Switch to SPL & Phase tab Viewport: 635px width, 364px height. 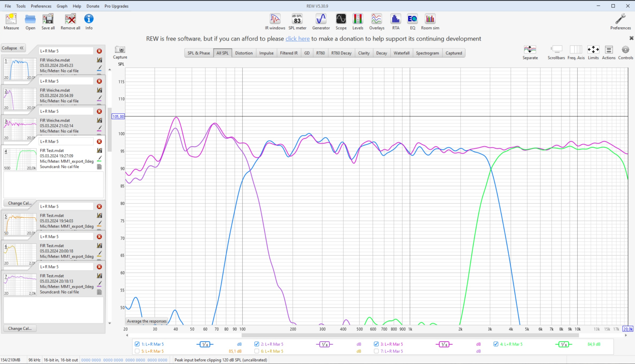click(199, 53)
